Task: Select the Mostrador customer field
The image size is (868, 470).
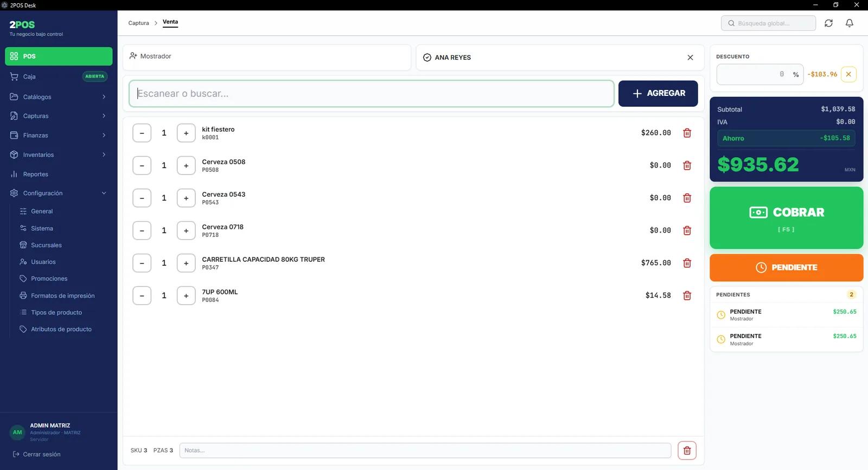Action: tap(267, 57)
